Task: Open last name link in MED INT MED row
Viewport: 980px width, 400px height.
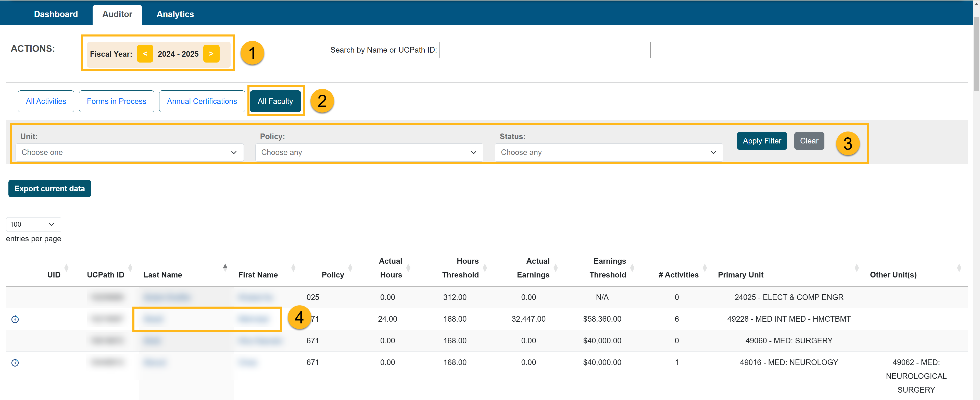Action: click(x=154, y=319)
